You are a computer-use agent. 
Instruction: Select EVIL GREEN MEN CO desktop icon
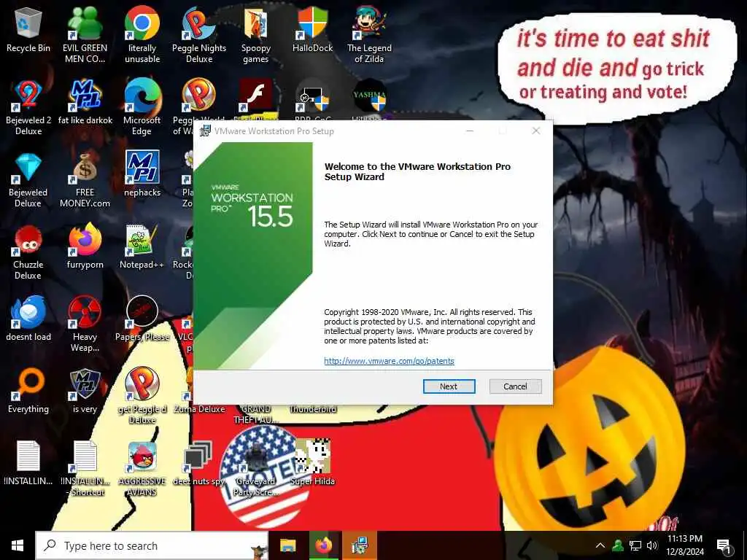click(85, 34)
